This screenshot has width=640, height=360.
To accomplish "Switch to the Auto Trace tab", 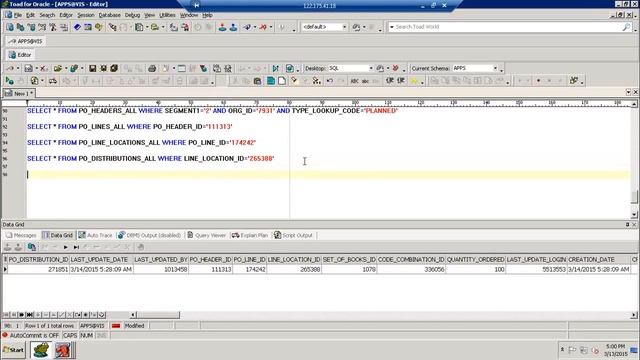I will click(95, 236).
